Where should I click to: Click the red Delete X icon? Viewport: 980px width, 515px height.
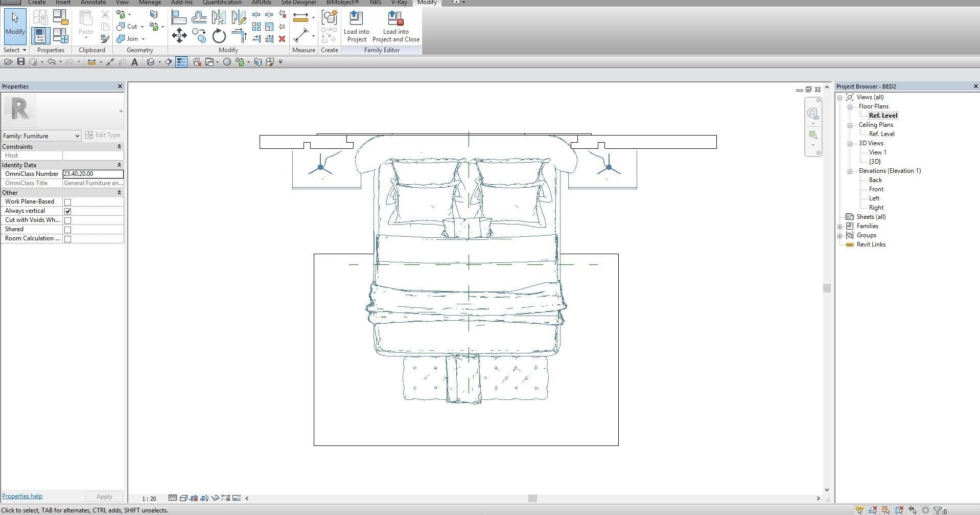pos(282,39)
